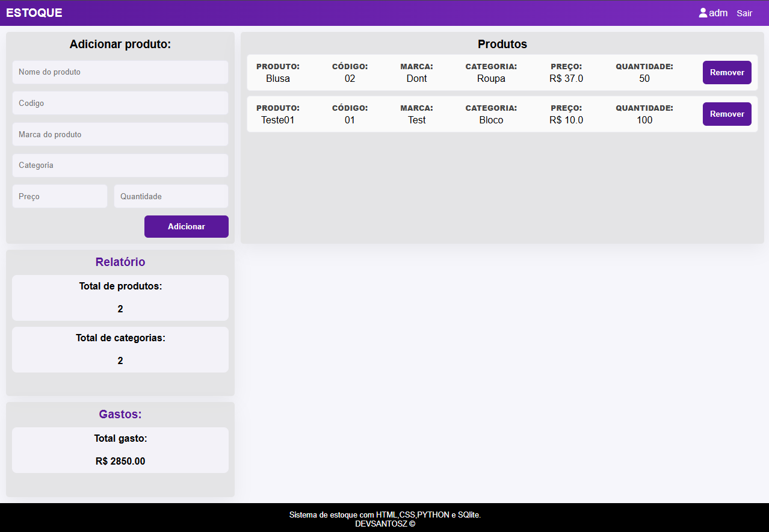The image size is (769, 532).
Task: Click the Total de produtos card
Action: (120, 298)
